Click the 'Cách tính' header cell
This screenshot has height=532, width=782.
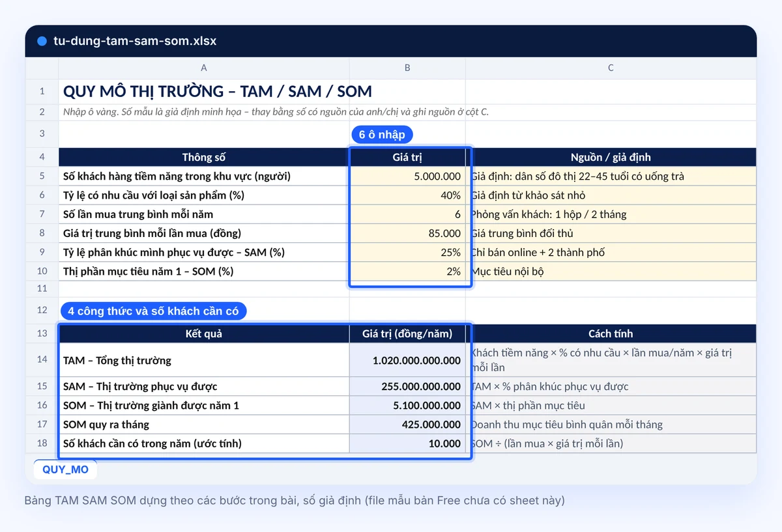click(x=611, y=333)
